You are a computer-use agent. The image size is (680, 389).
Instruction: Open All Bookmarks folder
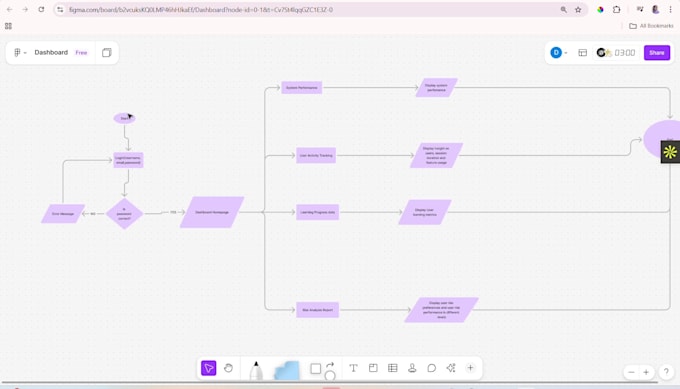click(651, 26)
